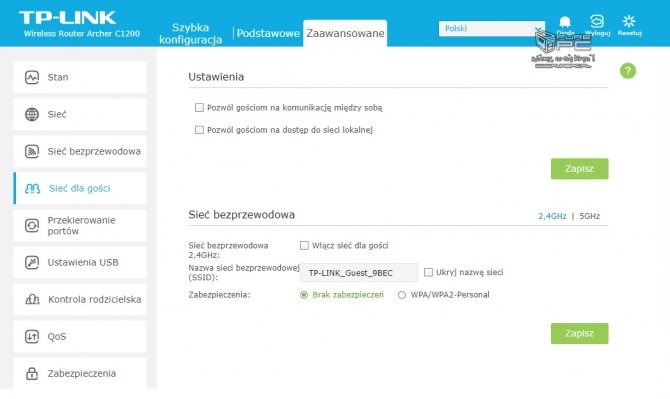Open Sieć bezprzewodowa sidebar entry
This screenshot has height=399, width=670.
click(x=80, y=151)
